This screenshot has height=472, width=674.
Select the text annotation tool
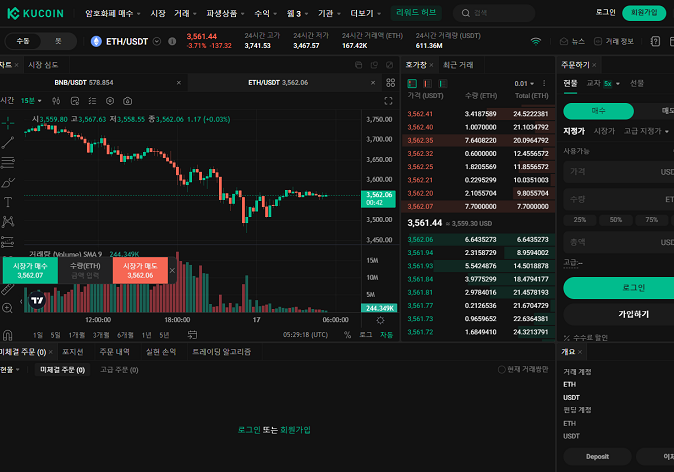8,202
